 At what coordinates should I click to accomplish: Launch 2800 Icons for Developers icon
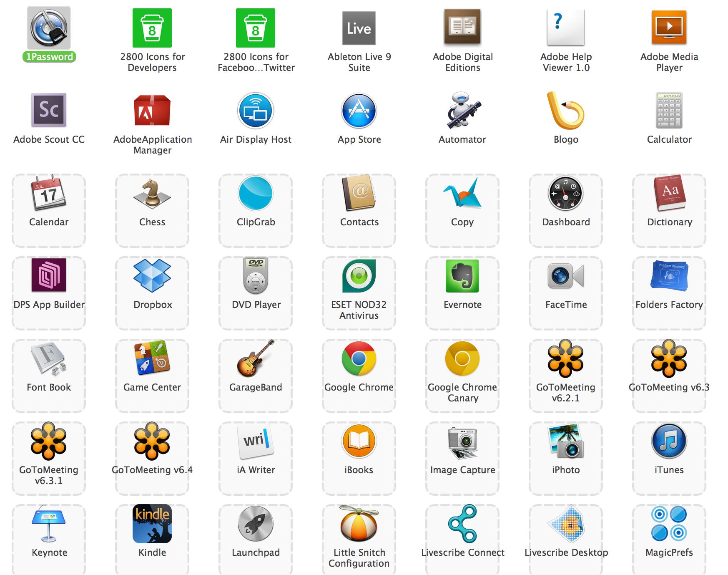[152, 28]
